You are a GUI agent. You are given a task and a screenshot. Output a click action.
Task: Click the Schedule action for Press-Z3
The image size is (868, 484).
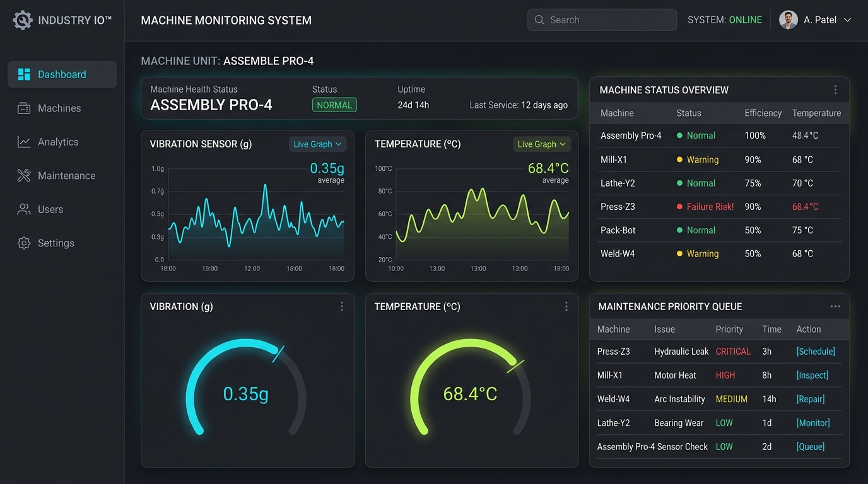click(x=816, y=352)
